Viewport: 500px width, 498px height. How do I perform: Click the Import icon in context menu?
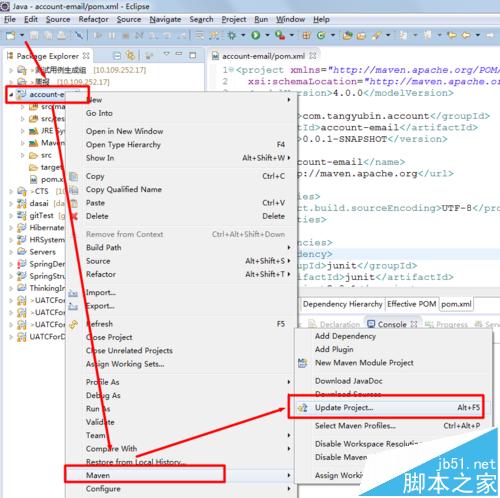point(73,293)
